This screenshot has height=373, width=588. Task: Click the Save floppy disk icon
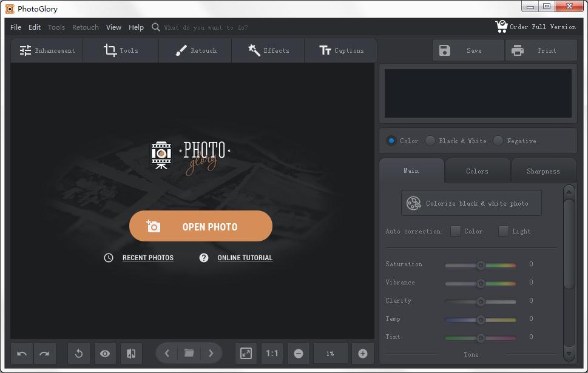click(x=445, y=50)
